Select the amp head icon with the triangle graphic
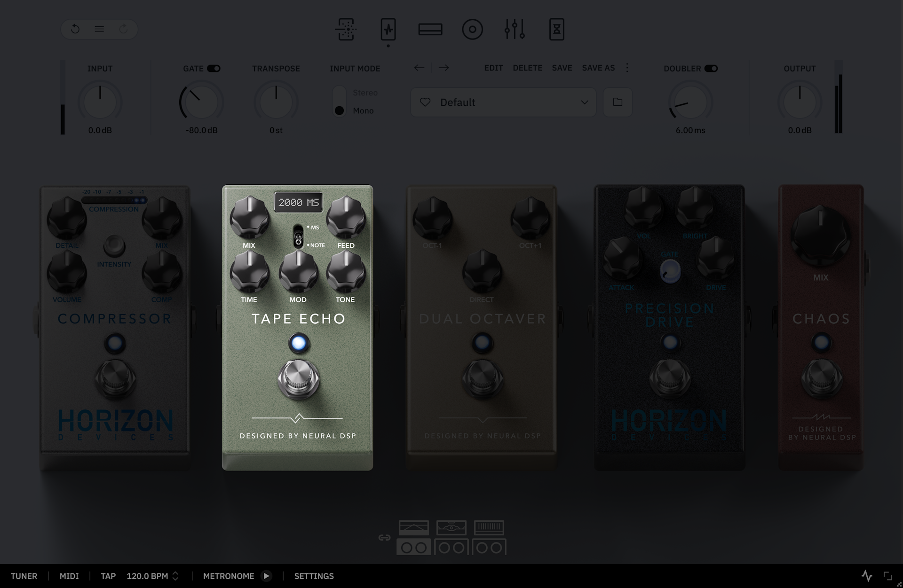 pyautogui.click(x=414, y=528)
